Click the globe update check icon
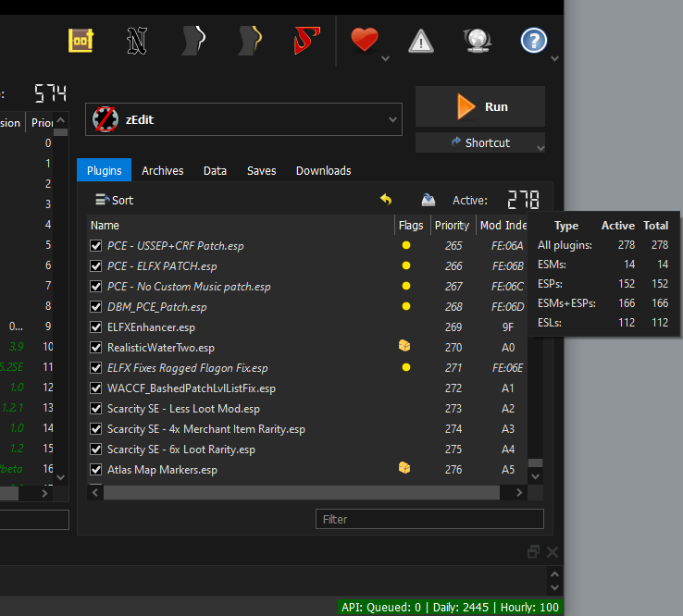 tap(478, 41)
